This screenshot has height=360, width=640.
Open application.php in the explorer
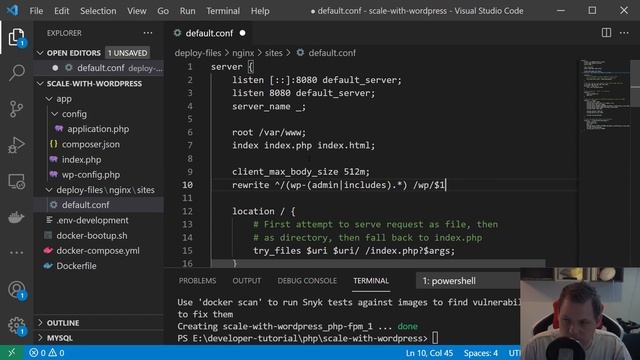98,129
